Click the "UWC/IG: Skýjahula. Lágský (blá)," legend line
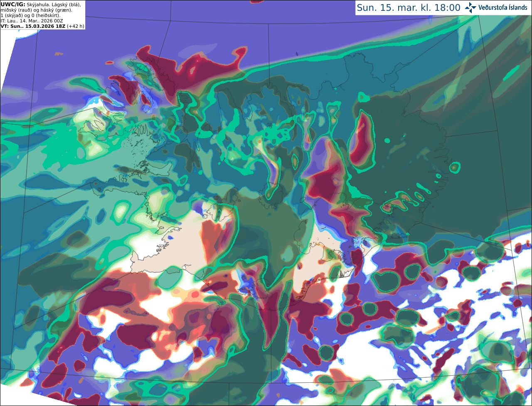The image size is (532, 406). [x=41, y=4]
